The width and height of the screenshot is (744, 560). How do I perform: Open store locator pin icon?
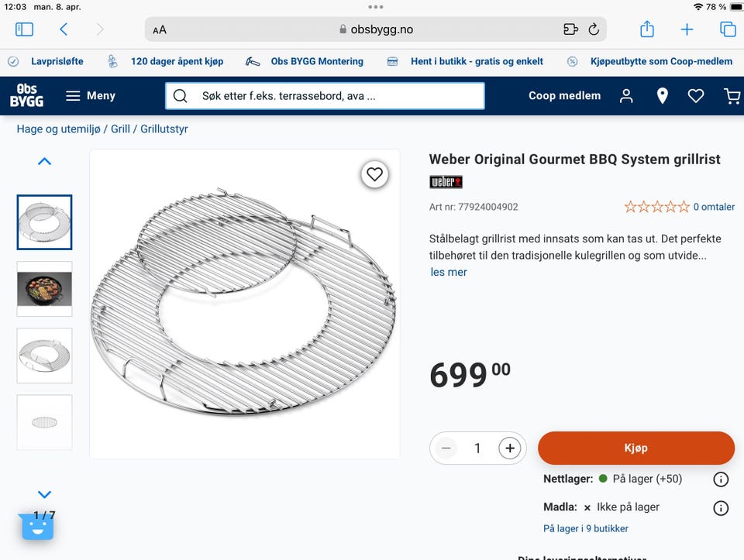click(x=662, y=96)
